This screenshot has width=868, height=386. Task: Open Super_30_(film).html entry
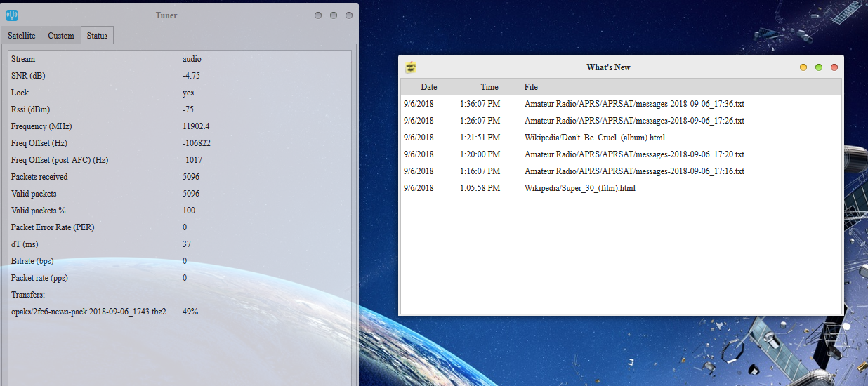pyautogui.click(x=580, y=188)
